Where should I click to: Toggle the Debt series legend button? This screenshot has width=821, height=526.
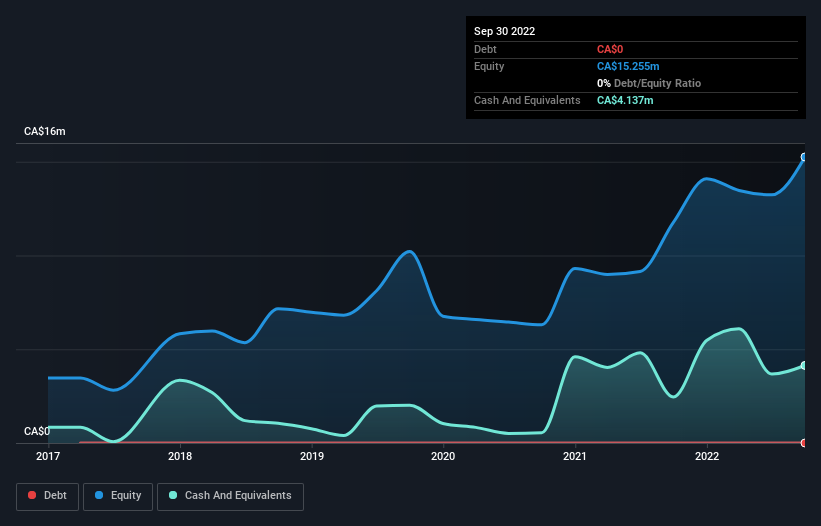tap(48, 496)
